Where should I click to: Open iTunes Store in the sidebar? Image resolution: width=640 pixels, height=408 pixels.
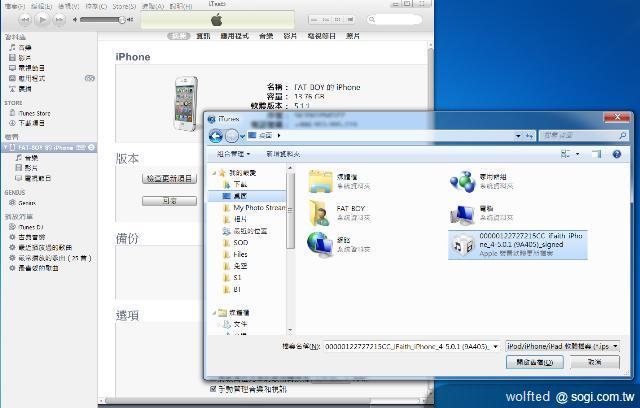(x=34, y=113)
